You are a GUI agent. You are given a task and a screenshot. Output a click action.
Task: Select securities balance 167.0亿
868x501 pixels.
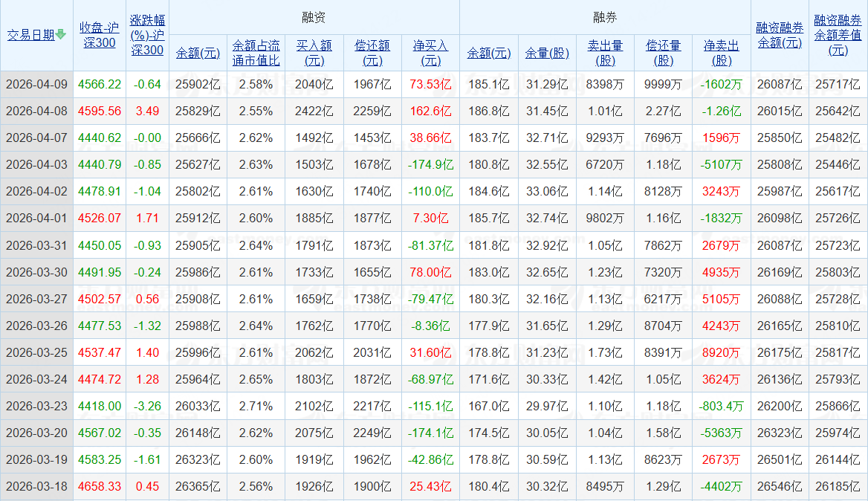(x=489, y=407)
